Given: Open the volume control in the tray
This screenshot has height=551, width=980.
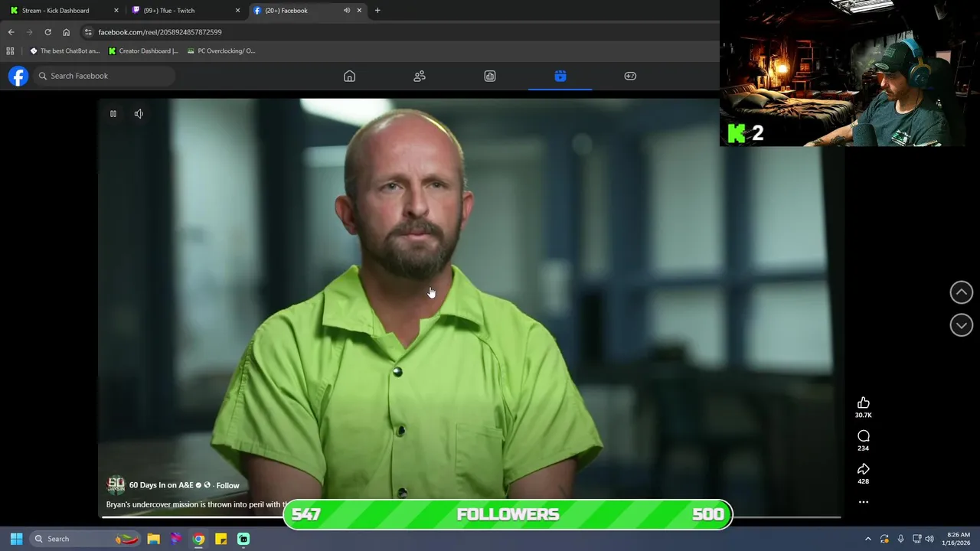Looking at the screenshot, I should tap(929, 539).
